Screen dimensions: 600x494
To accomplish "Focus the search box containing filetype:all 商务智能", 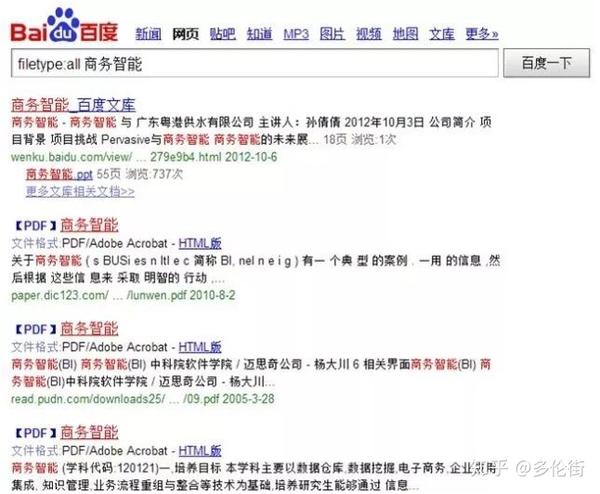I will 255,63.
